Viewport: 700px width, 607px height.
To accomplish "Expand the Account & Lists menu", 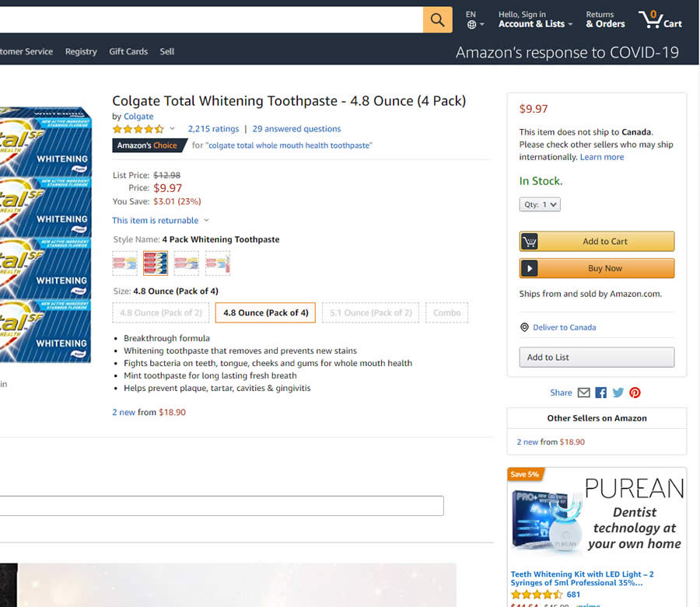I will (535, 24).
